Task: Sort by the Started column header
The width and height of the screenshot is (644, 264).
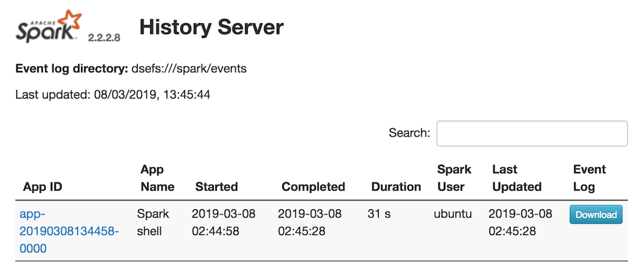Action: tap(216, 187)
